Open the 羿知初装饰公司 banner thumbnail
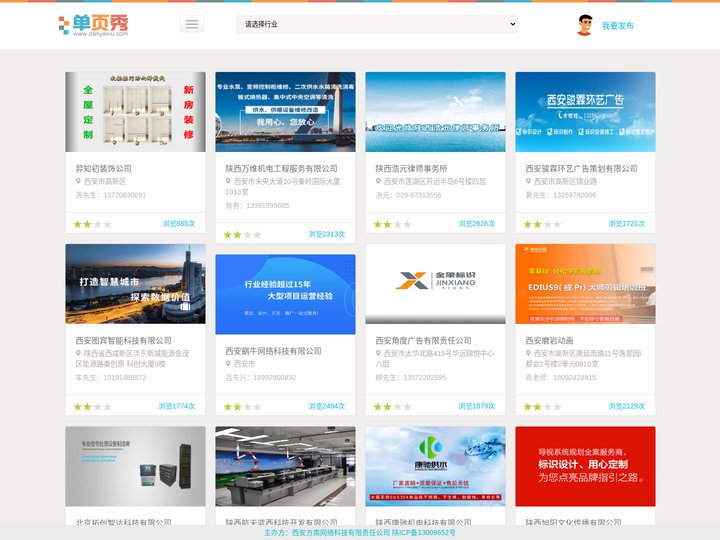This screenshot has width=720, height=540. pyautogui.click(x=135, y=112)
